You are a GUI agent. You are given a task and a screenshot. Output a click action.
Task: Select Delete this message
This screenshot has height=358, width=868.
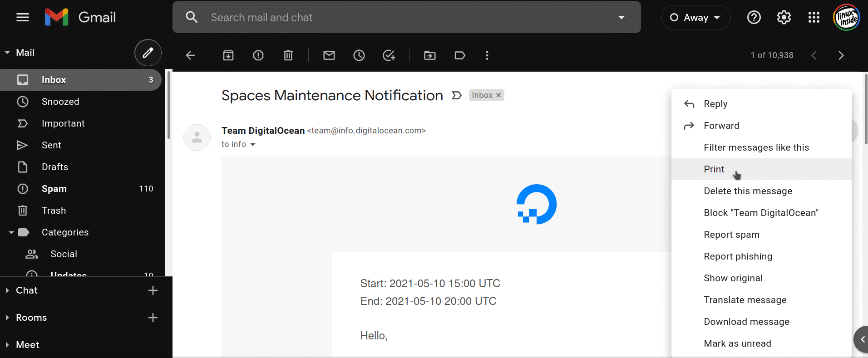tap(761, 191)
